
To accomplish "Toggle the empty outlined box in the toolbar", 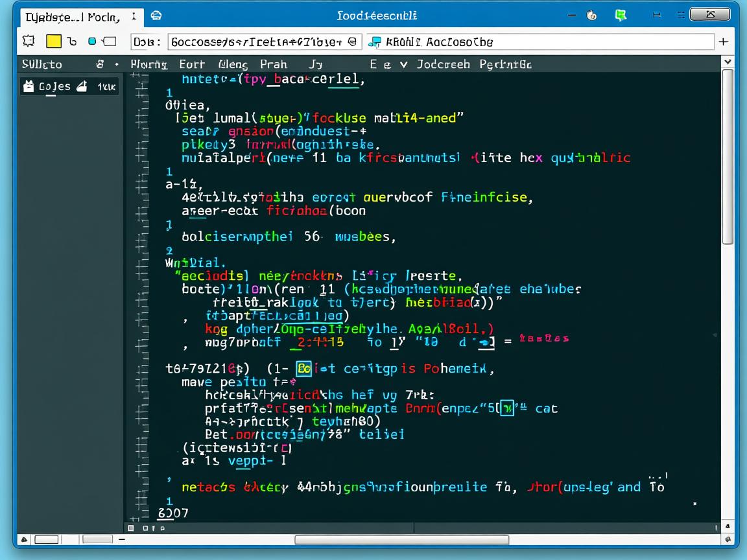I will click(x=109, y=41).
